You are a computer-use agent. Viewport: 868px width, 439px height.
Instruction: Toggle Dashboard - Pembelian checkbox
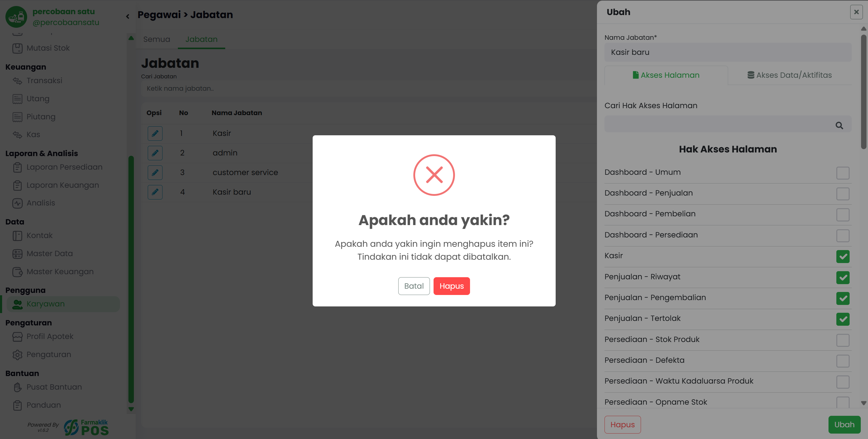click(843, 215)
